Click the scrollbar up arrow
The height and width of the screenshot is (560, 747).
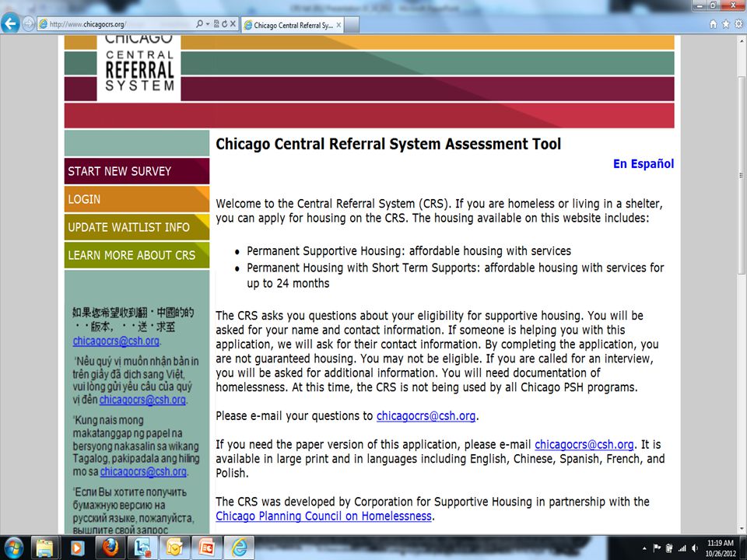click(741, 41)
